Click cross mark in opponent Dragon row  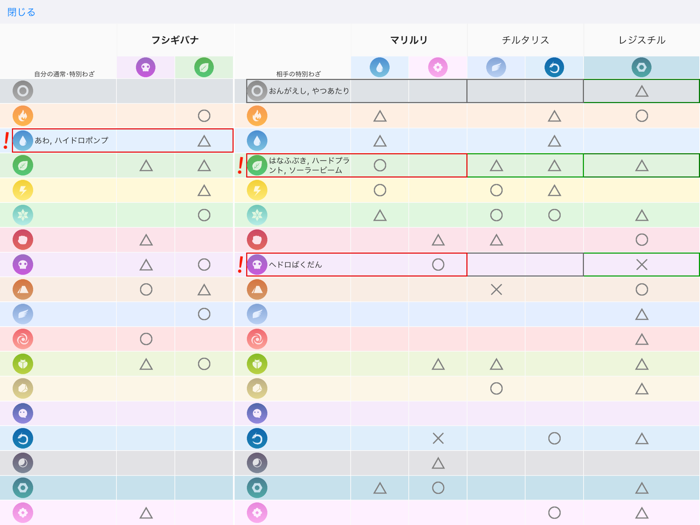pos(438,438)
